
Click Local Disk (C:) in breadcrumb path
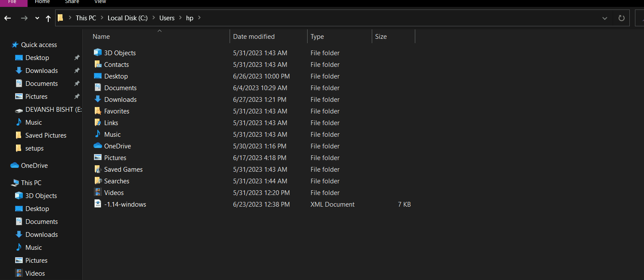[x=128, y=18]
